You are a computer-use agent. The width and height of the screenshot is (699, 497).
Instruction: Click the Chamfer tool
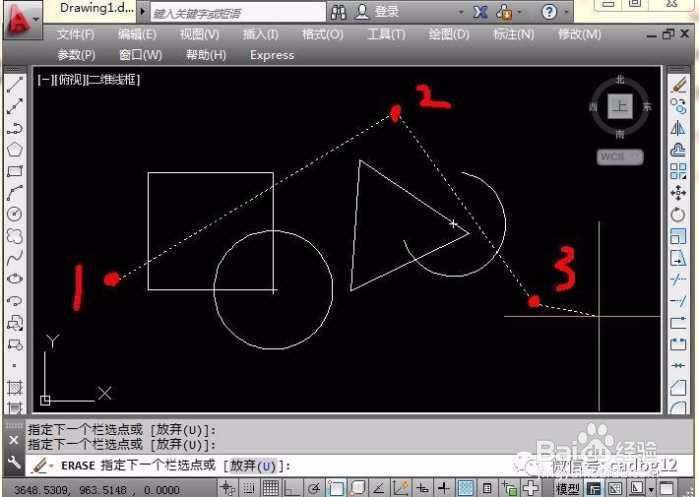678,387
